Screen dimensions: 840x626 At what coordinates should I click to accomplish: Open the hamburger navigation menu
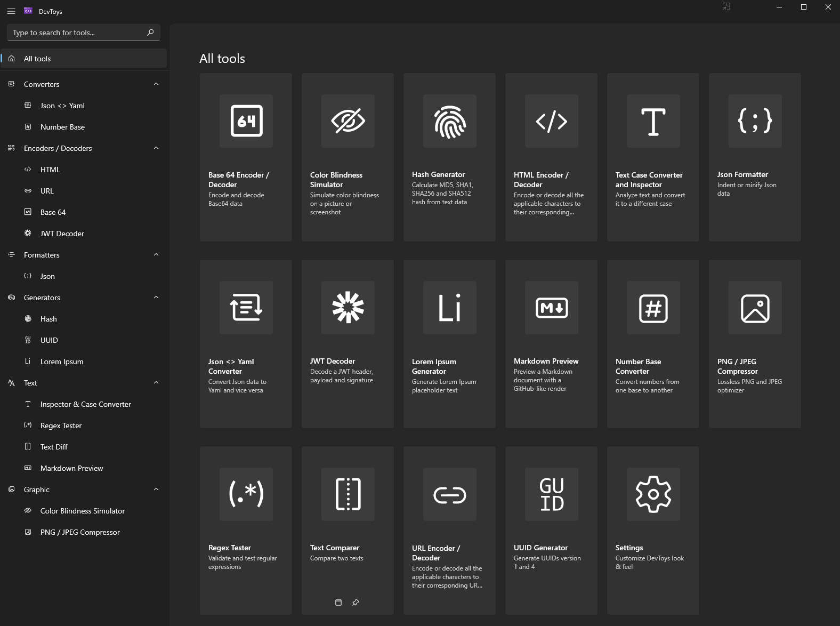point(11,11)
